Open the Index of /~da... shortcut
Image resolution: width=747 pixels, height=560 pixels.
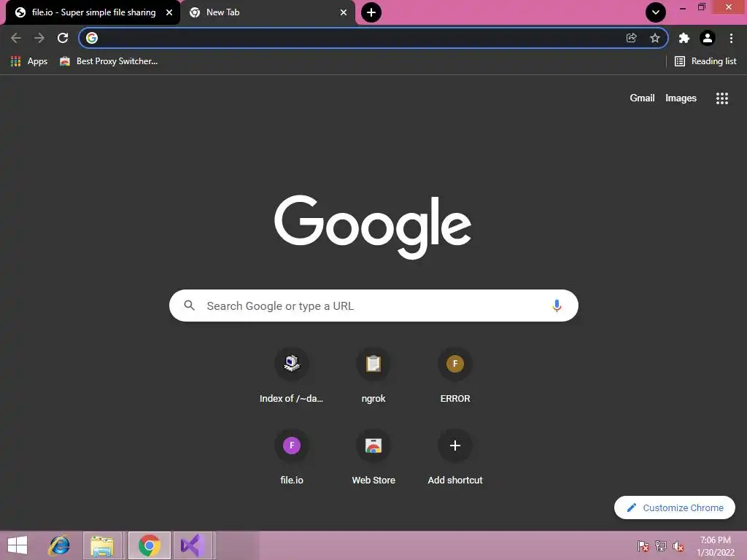(x=292, y=376)
